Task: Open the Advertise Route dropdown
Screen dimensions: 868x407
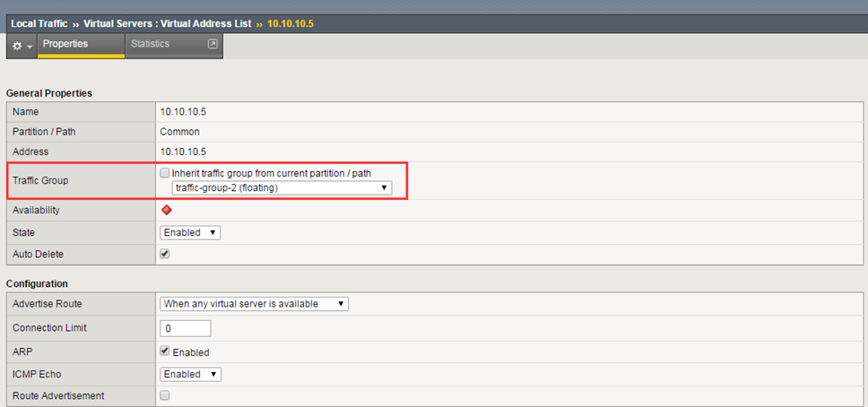Action: click(254, 304)
